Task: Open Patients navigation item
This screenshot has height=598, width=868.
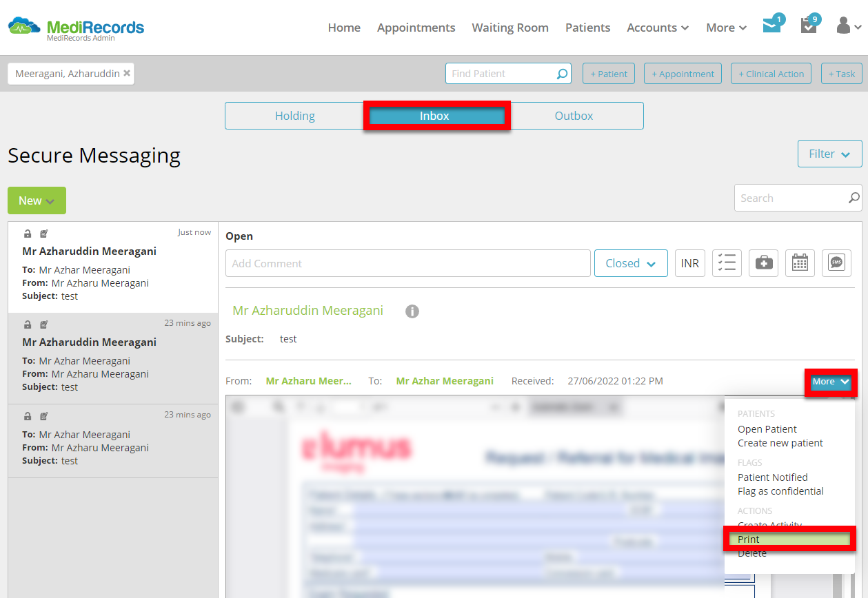Action: pos(587,28)
